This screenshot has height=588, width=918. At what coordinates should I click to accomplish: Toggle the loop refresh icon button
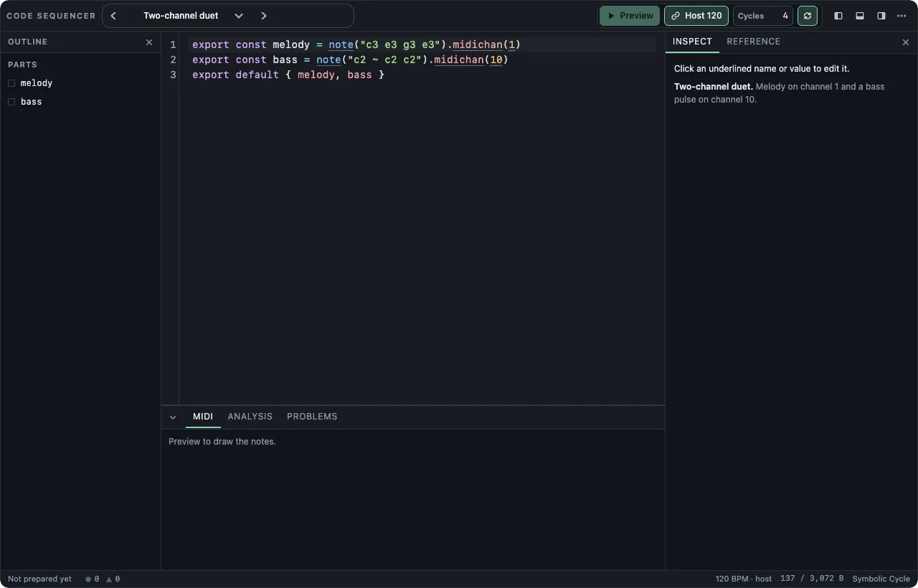808,16
